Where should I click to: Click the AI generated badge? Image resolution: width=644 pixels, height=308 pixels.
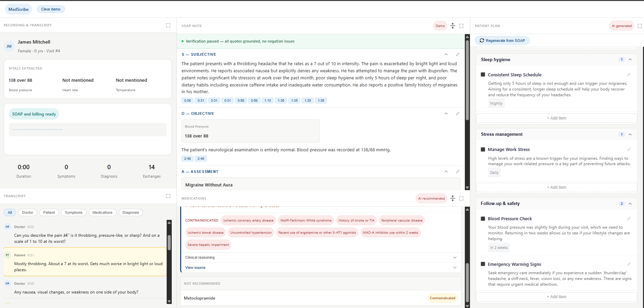pyautogui.click(x=622, y=26)
